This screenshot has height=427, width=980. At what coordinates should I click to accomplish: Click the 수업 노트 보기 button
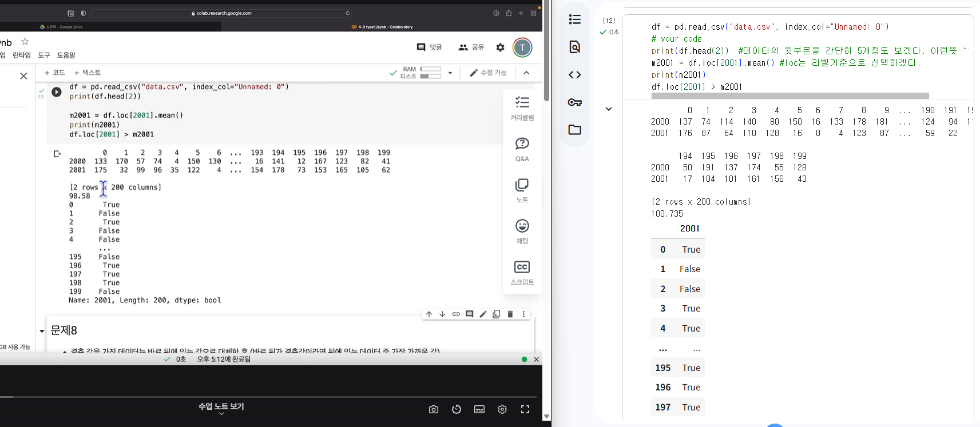221,407
